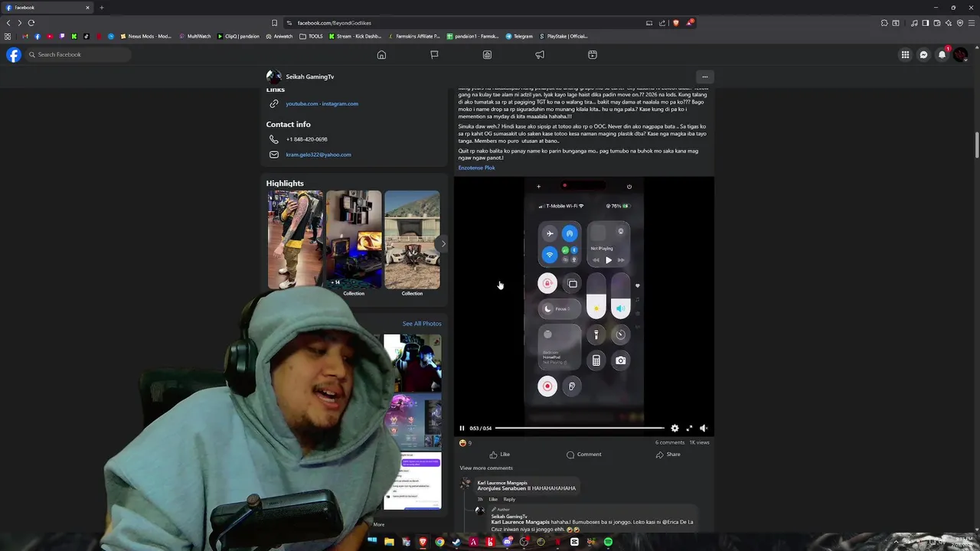Reply to Karl Laurence Mangapis's comment

pyautogui.click(x=509, y=500)
